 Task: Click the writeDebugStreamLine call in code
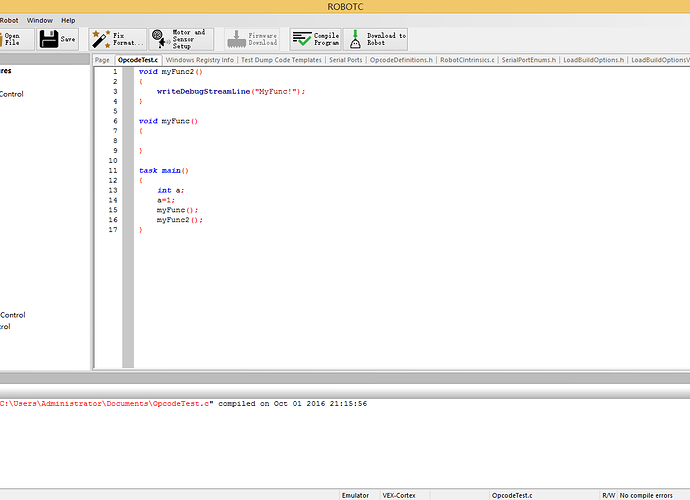(x=231, y=92)
